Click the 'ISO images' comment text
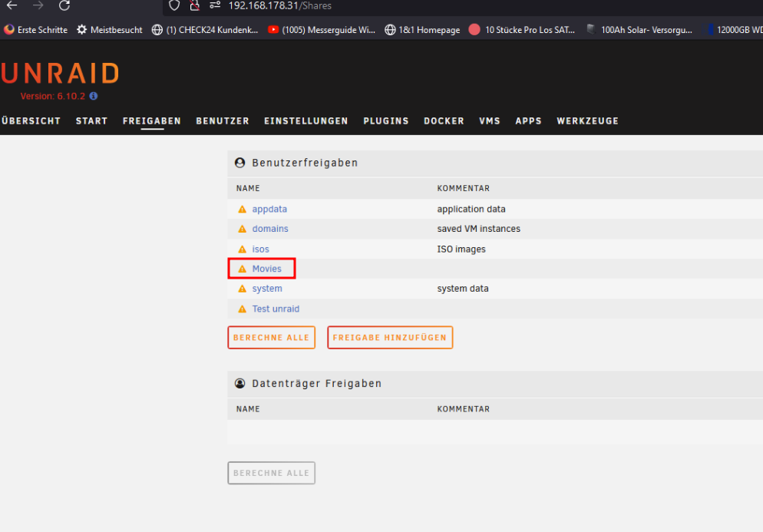This screenshot has width=763, height=532. 461,249
